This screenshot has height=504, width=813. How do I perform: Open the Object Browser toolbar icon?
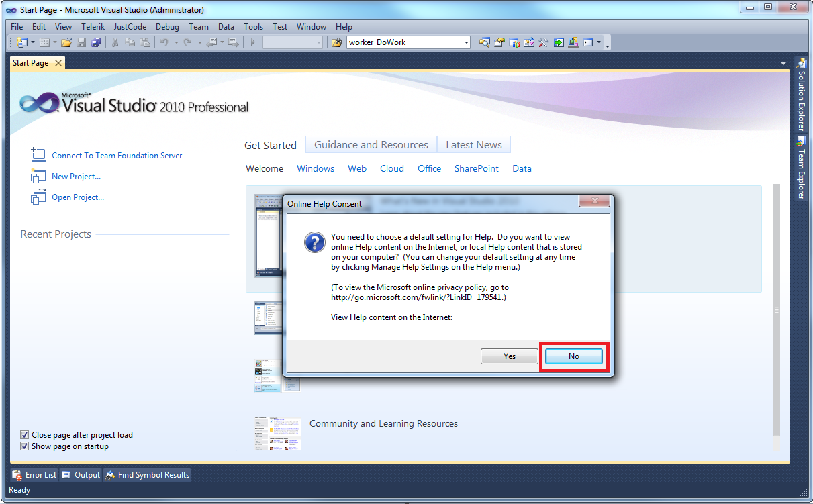(x=529, y=42)
